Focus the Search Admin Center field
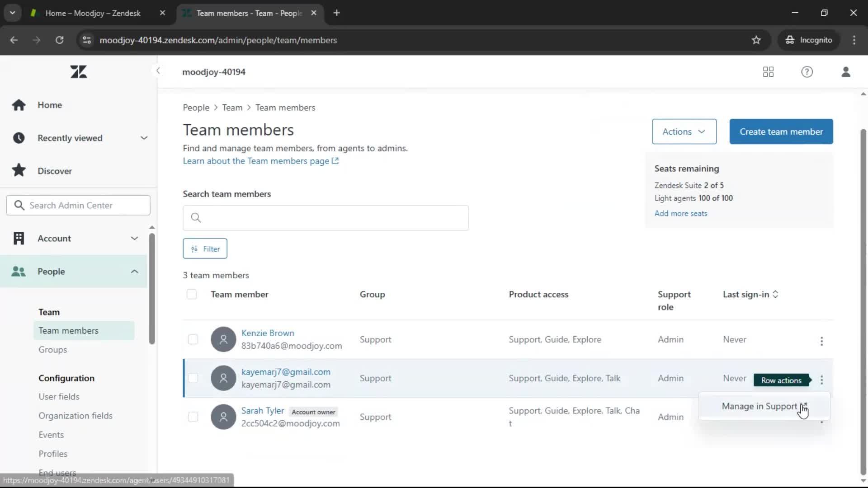The height and width of the screenshot is (488, 868). (x=78, y=205)
